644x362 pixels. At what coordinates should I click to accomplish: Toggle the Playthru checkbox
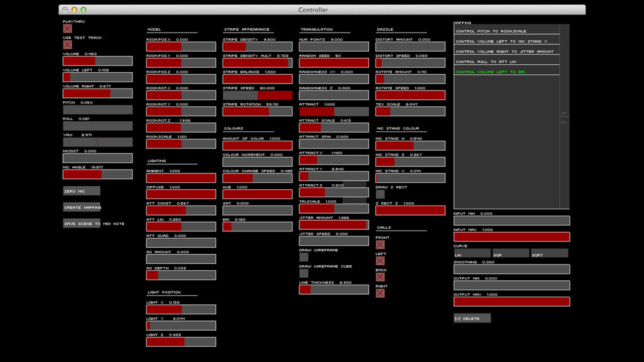coord(67,28)
